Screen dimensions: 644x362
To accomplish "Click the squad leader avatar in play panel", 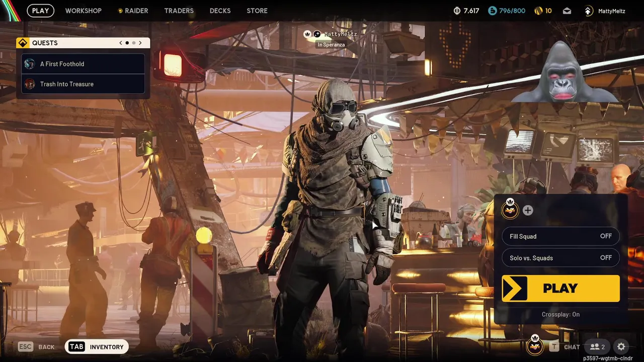I will (x=510, y=210).
